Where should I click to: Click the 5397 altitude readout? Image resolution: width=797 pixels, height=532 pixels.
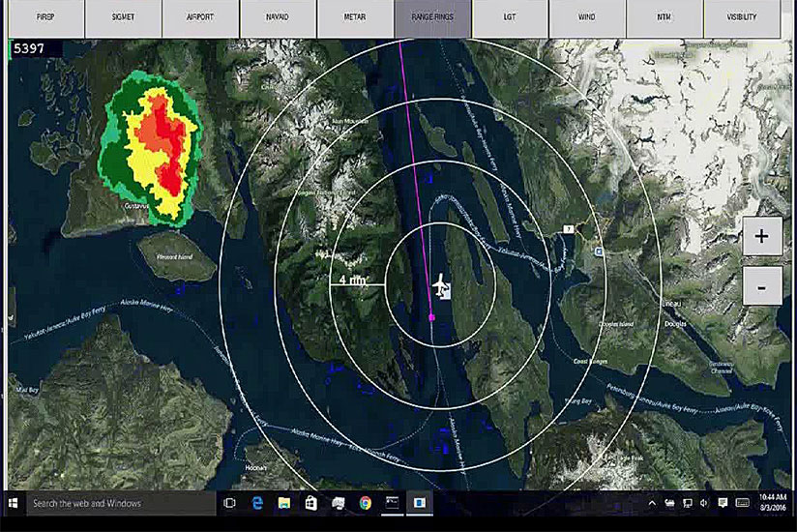click(29, 48)
